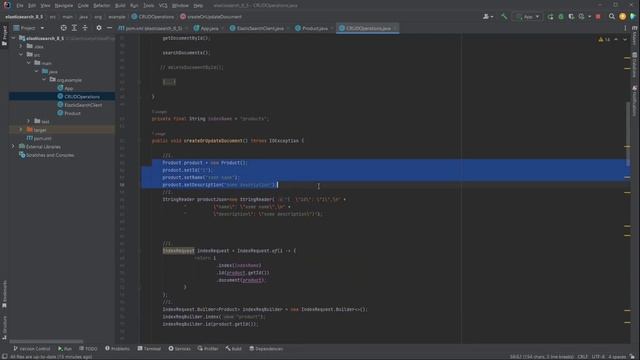This screenshot has width=640, height=360.
Task: Open the user account dropdown icon
Action: click(488, 17)
